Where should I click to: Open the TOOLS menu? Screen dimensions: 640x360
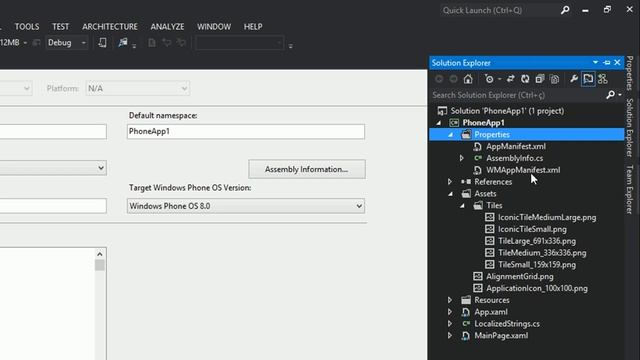(27, 27)
